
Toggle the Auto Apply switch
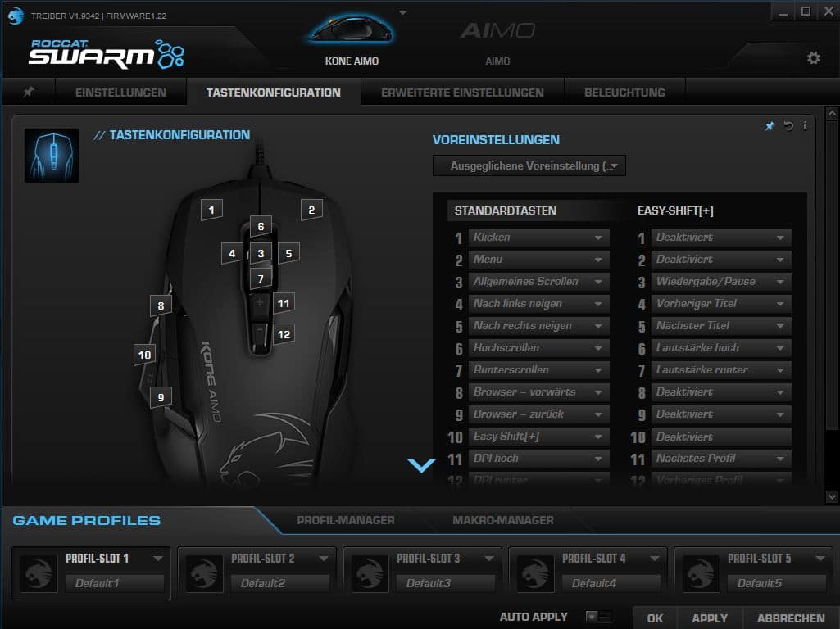click(x=597, y=617)
